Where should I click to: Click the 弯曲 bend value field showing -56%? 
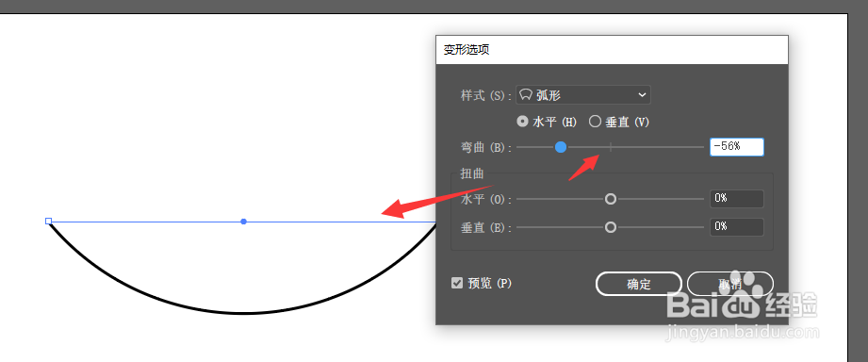coord(737,147)
